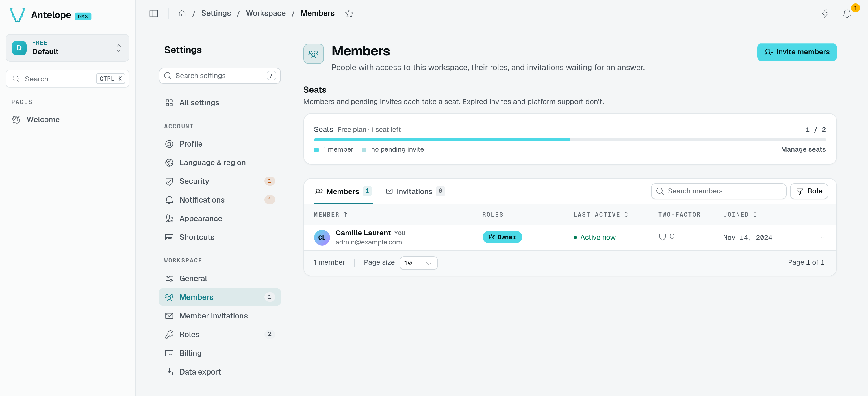Click Manage seats link
868x396 pixels.
tap(803, 149)
